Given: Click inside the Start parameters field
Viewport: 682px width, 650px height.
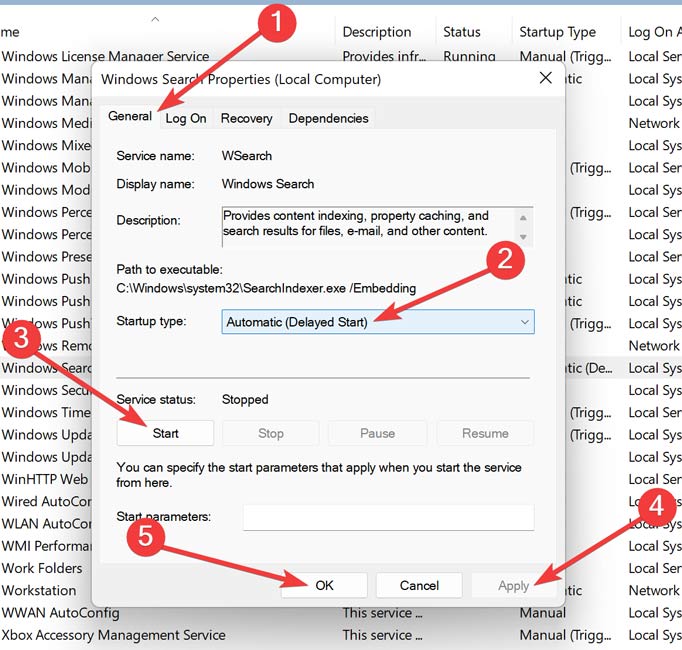Looking at the screenshot, I should [x=388, y=517].
